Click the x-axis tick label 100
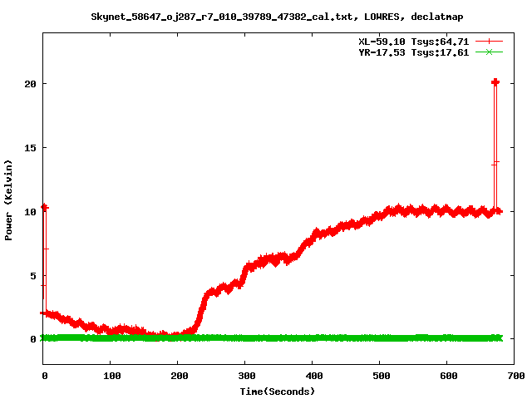Image resolution: width=532 pixels, height=399 pixels. tap(112, 376)
